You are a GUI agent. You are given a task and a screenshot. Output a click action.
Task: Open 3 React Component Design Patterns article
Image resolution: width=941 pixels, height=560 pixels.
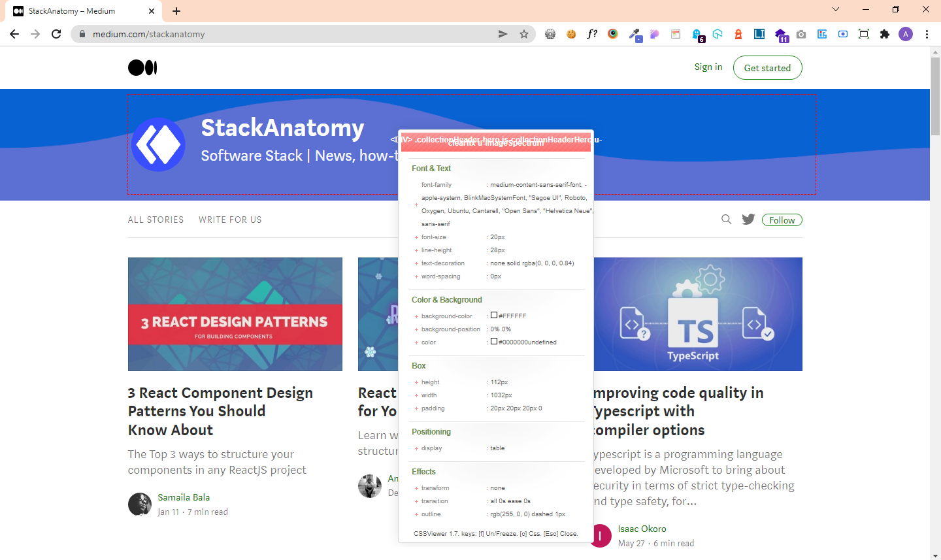[220, 411]
